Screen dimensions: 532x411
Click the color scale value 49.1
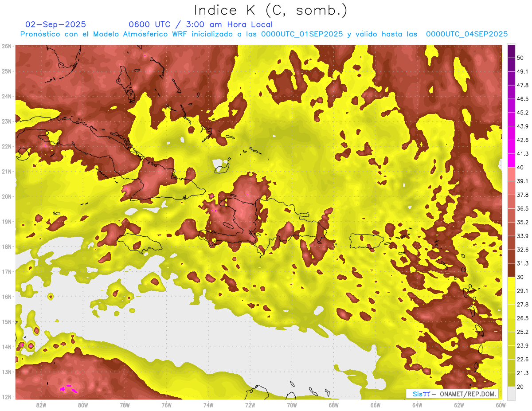[522, 71]
